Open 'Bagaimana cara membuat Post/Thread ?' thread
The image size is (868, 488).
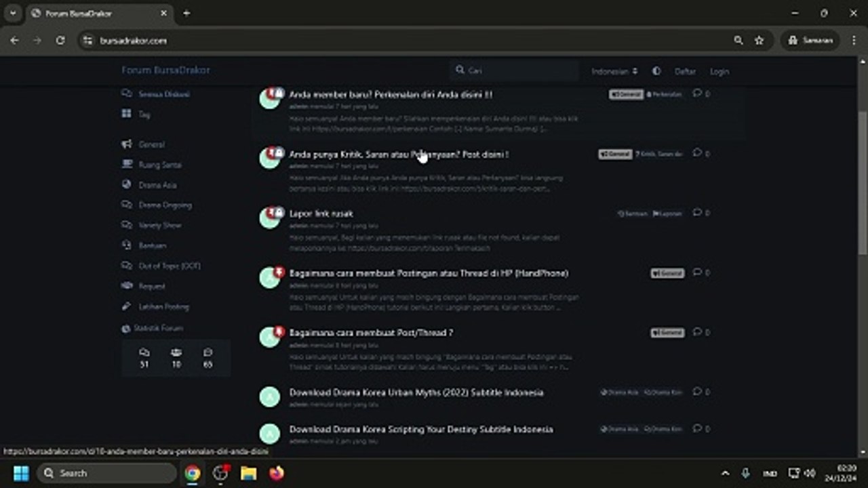coord(372,333)
